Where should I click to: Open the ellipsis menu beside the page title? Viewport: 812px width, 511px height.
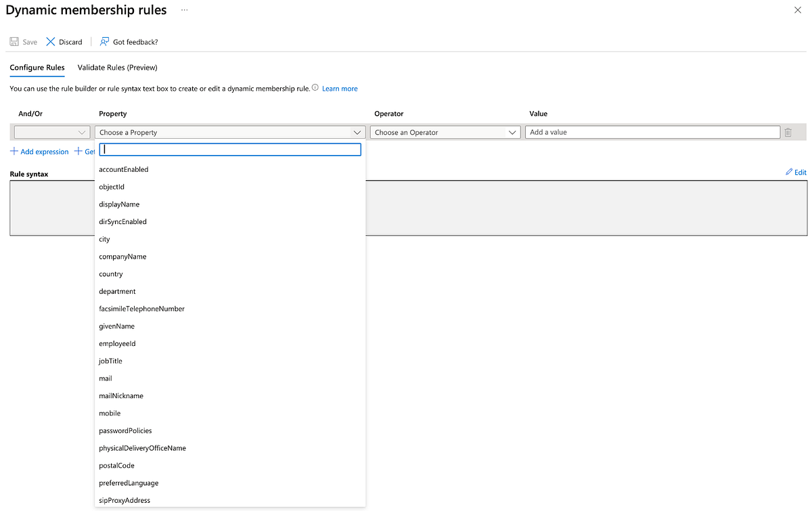(x=183, y=10)
